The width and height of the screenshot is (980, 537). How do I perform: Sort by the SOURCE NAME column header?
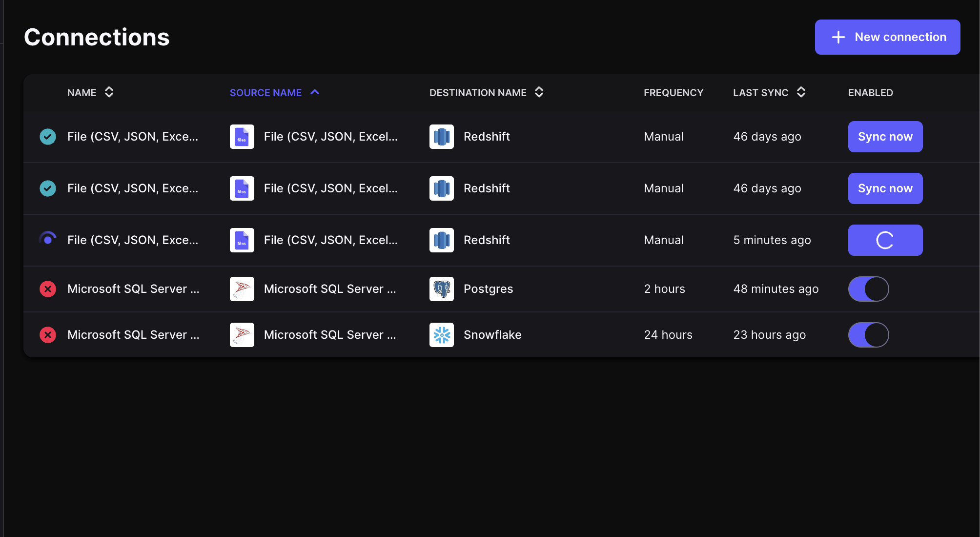coord(266,92)
